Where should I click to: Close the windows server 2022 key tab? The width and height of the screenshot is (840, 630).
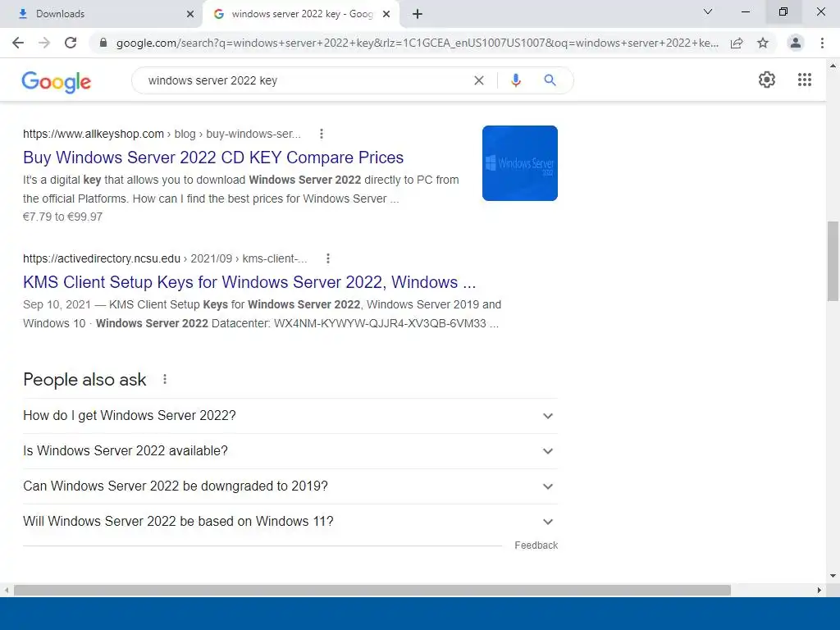386,14
